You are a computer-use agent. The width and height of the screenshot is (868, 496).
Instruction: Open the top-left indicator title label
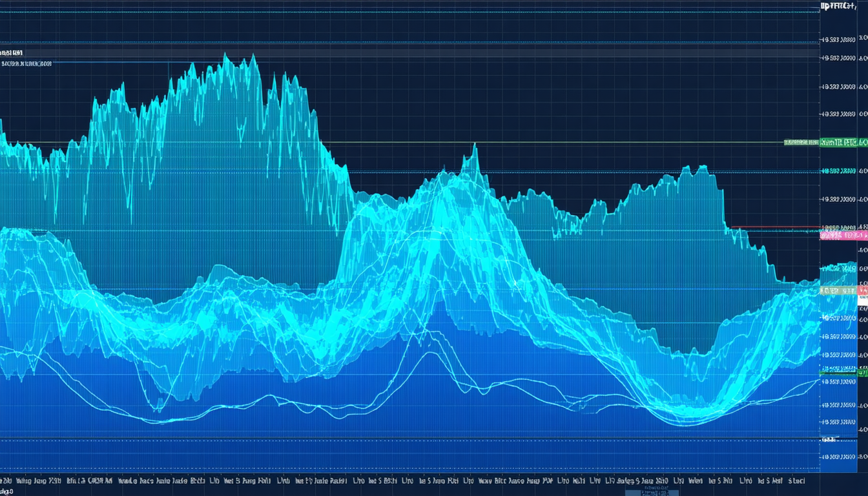13,52
